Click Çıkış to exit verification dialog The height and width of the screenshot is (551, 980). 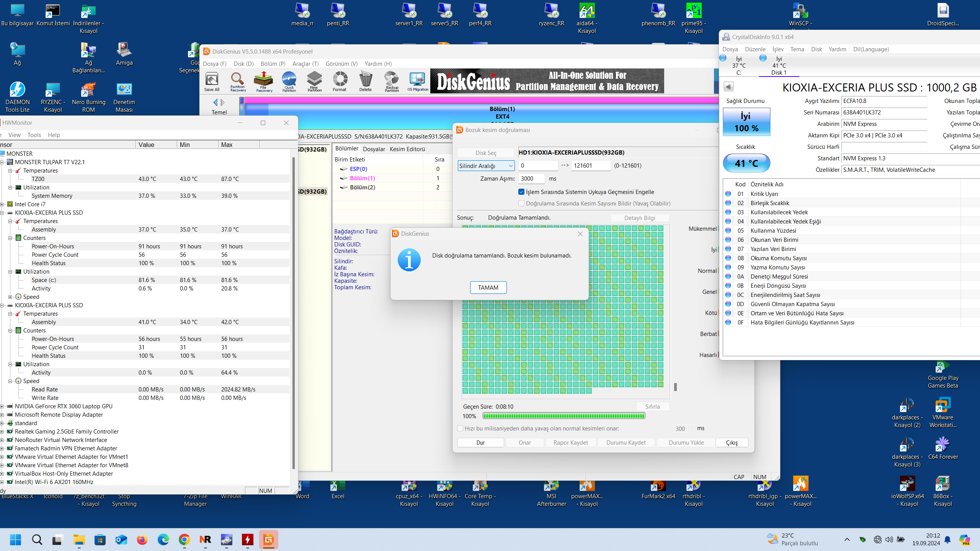pyautogui.click(x=732, y=442)
